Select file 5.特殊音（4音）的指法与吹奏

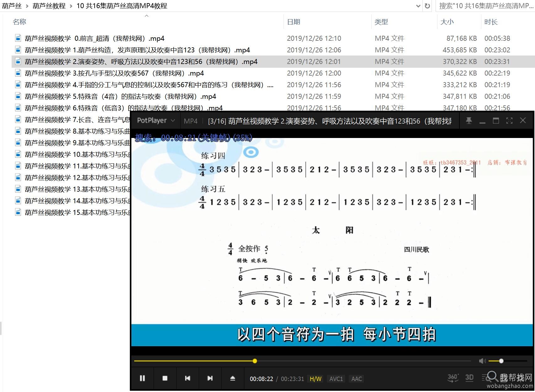[x=120, y=97]
